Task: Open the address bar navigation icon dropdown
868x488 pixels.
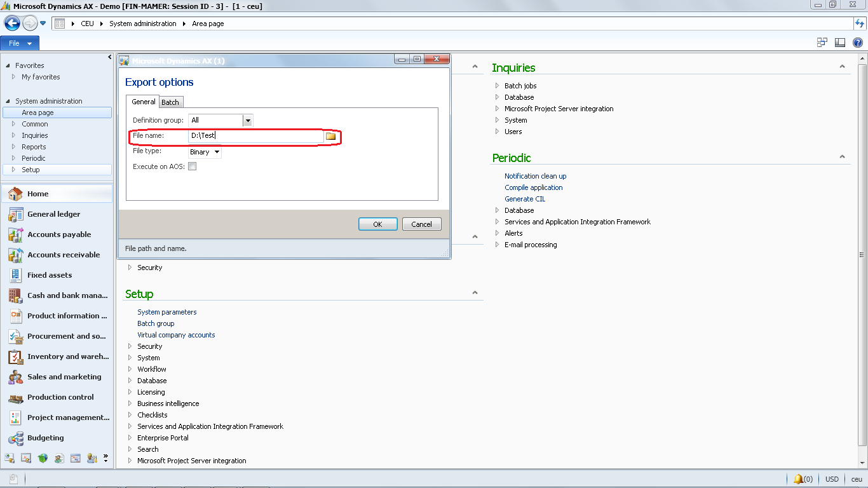Action: pos(60,24)
